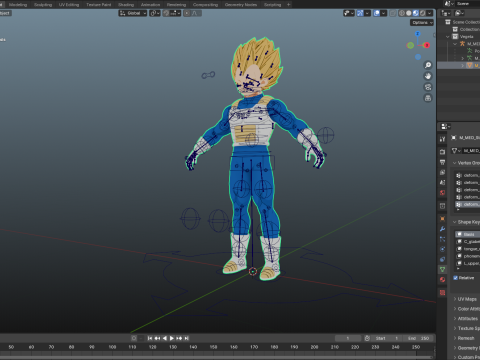This screenshot has height=360, width=480.
Task: Collapse the Vertex Groups panel
Action: (x=467, y=163)
